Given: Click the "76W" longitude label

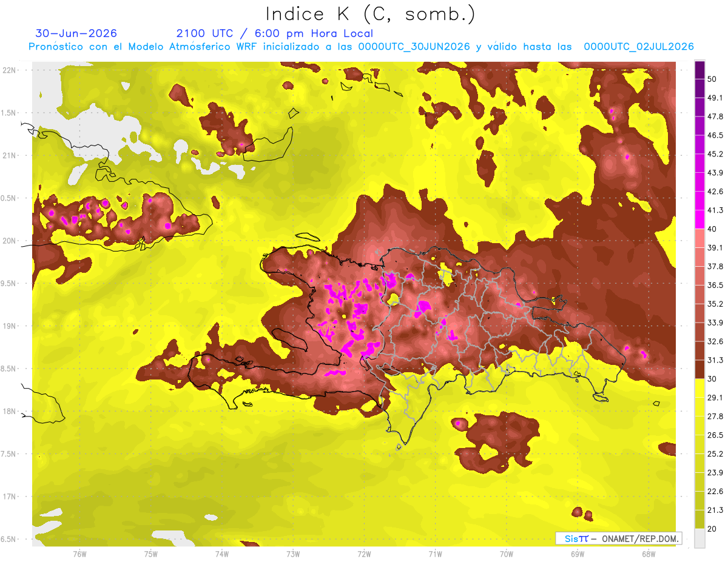Looking at the screenshot, I should tap(79, 554).
